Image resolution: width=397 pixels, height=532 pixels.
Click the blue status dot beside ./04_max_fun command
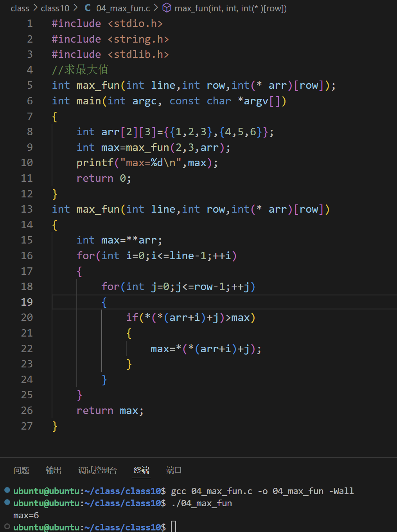pyautogui.click(x=7, y=502)
